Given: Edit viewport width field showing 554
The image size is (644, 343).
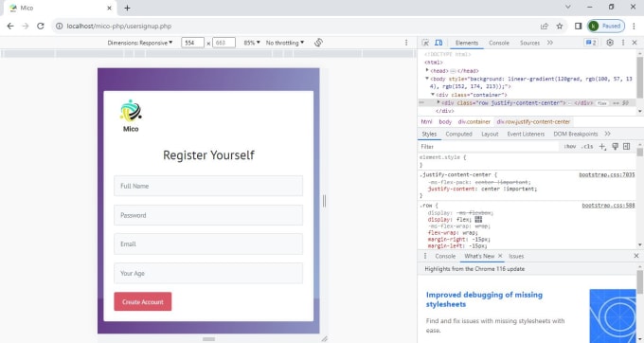Looking at the screenshot, I should [192, 43].
